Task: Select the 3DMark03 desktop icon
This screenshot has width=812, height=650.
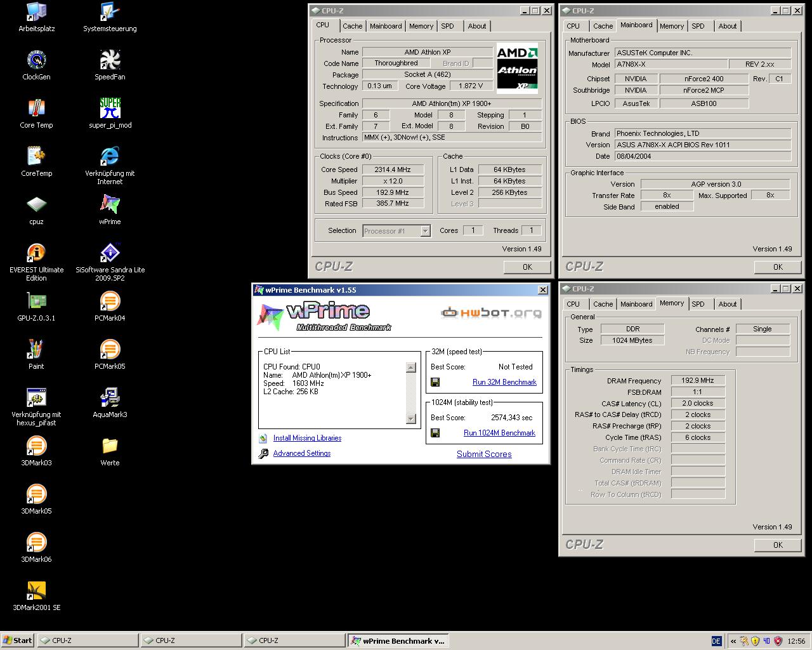Action: pos(36,446)
